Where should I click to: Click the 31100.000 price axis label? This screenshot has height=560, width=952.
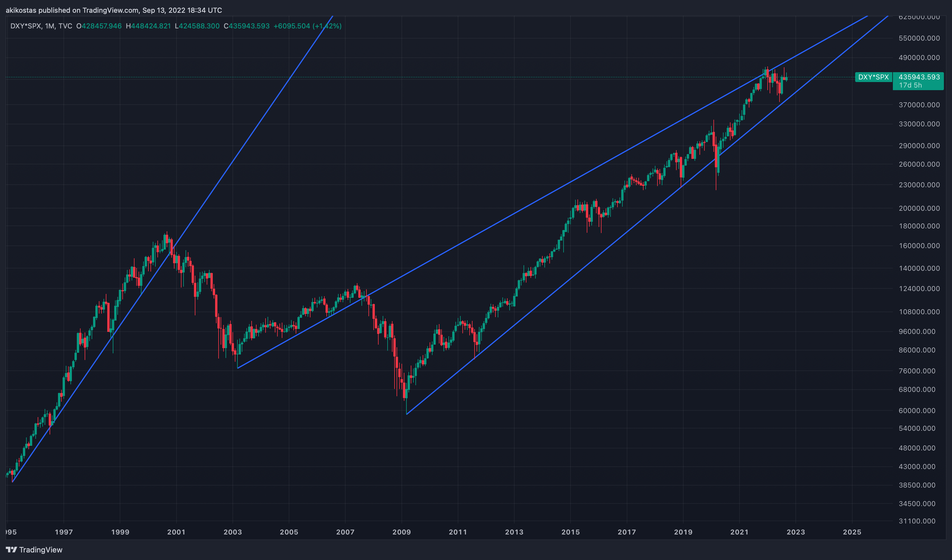pos(917,521)
